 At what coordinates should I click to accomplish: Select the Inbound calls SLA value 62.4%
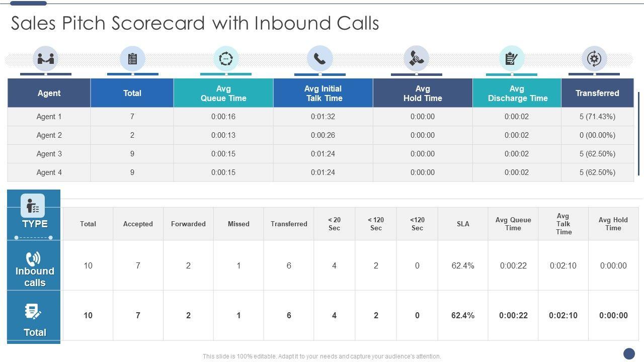[463, 265]
